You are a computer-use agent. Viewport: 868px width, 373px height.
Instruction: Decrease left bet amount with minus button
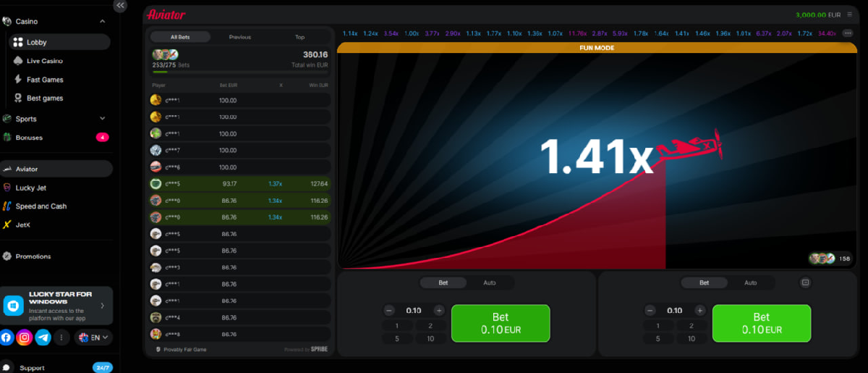(x=389, y=311)
